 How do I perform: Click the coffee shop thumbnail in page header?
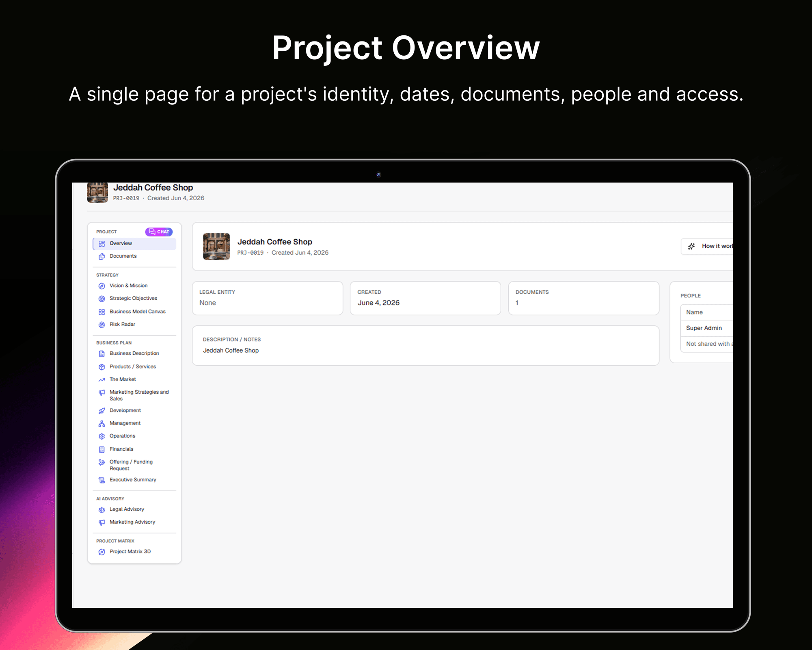pos(97,192)
